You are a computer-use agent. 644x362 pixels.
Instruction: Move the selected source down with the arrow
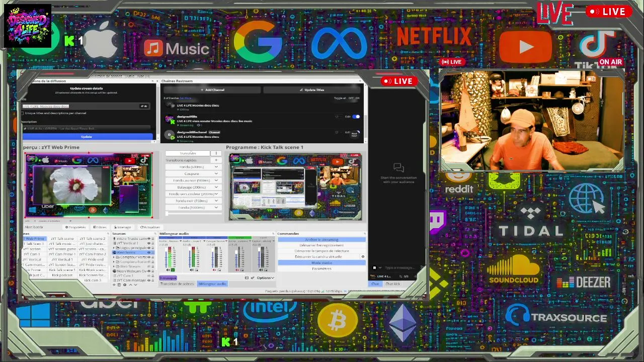pyautogui.click(x=135, y=285)
